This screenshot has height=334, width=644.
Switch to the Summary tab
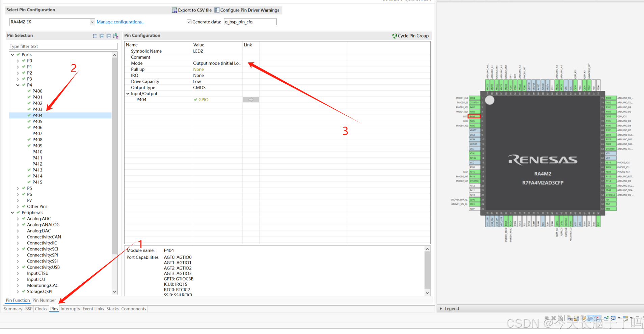point(13,309)
